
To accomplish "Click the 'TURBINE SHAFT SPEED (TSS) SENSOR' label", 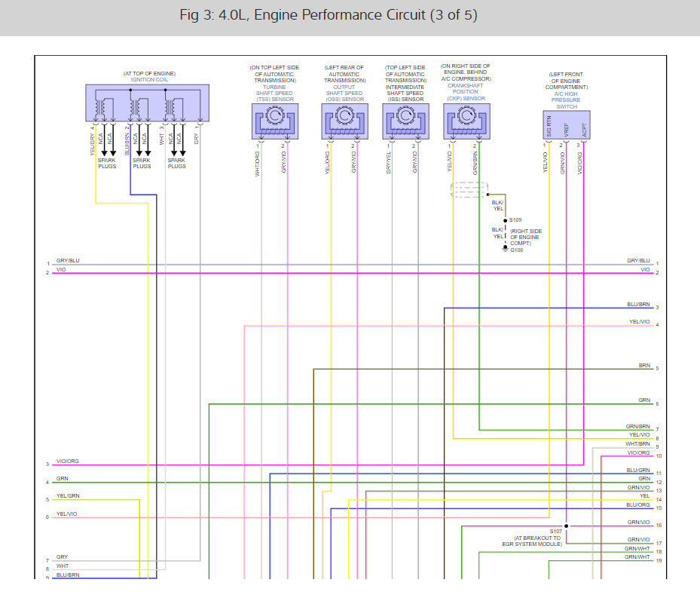I will 275,93.
